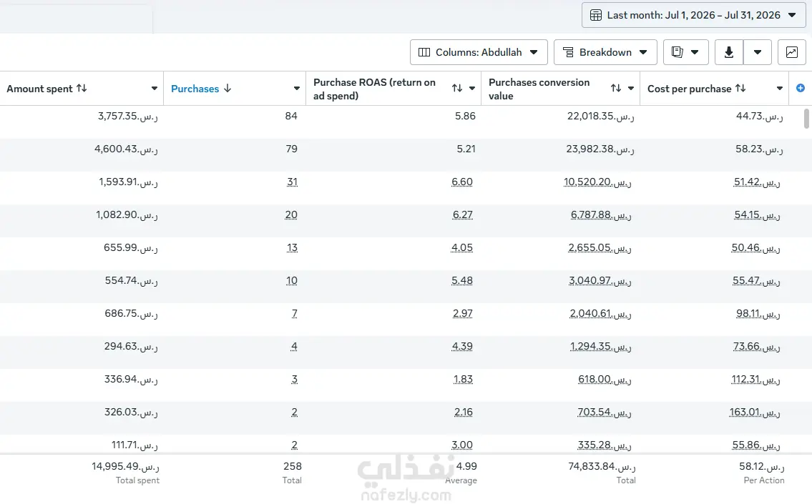Click the Breakdown rows icon
This screenshot has width=812, height=504.
point(568,52)
